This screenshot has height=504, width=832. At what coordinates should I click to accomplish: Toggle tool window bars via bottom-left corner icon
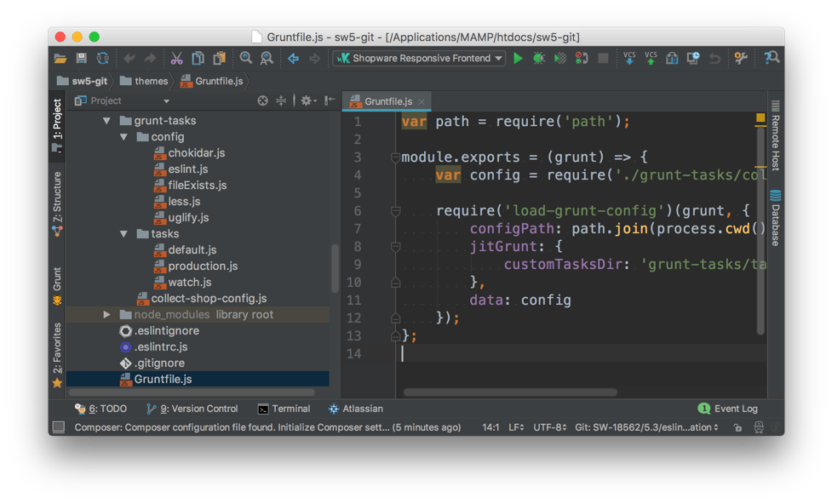(x=58, y=427)
